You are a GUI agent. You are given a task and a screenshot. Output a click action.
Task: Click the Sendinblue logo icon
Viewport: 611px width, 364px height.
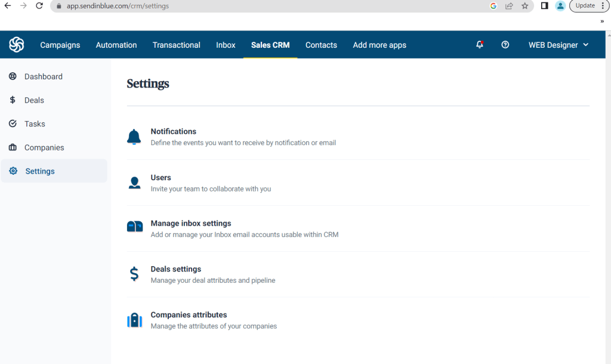17,45
